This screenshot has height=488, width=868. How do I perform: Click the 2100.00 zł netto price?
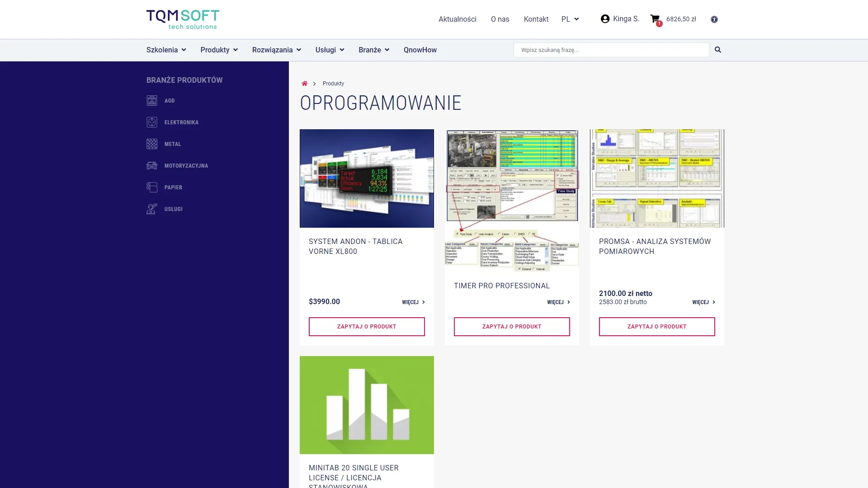click(x=626, y=293)
